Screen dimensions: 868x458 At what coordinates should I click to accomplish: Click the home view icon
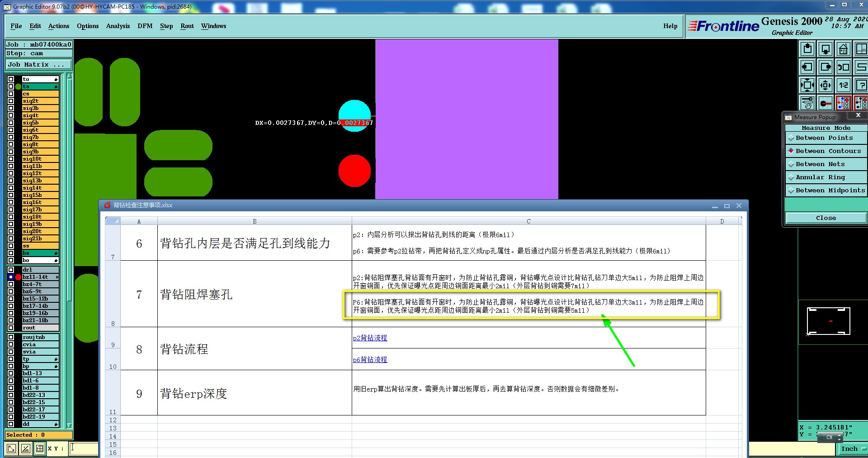coord(844,49)
